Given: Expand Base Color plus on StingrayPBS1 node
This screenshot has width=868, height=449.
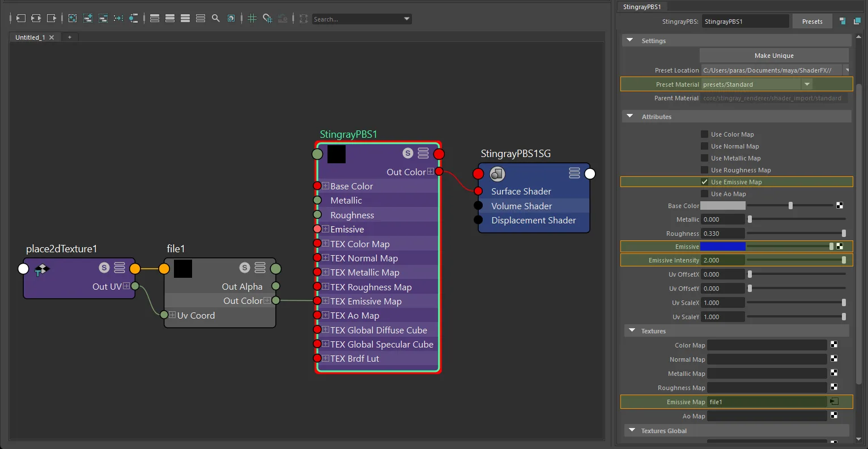Looking at the screenshot, I should pyautogui.click(x=326, y=186).
